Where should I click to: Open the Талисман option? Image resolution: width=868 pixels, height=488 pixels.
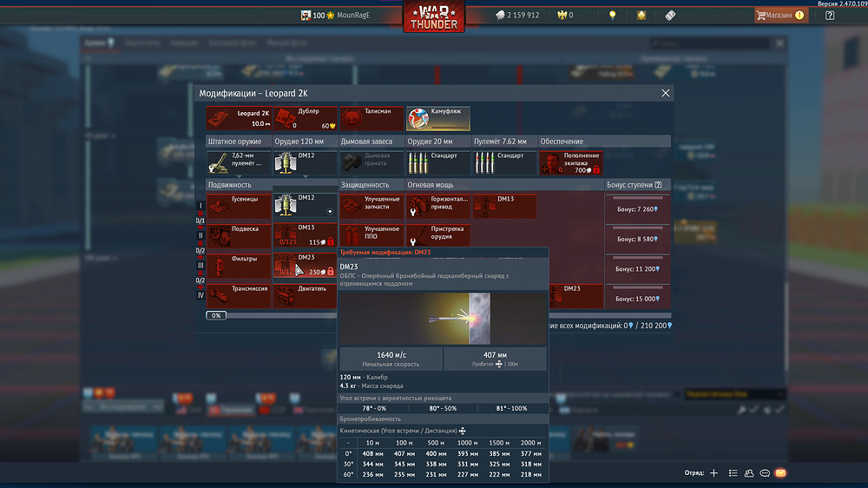pyautogui.click(x=372, y=119)
